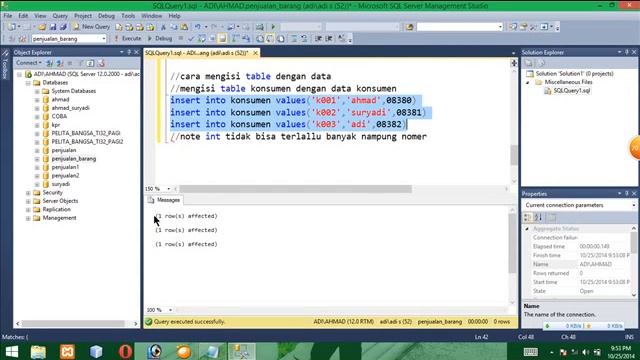Click the touch keyboard tray icon
The width and height of the screenshot is (640, 360).
531,352
